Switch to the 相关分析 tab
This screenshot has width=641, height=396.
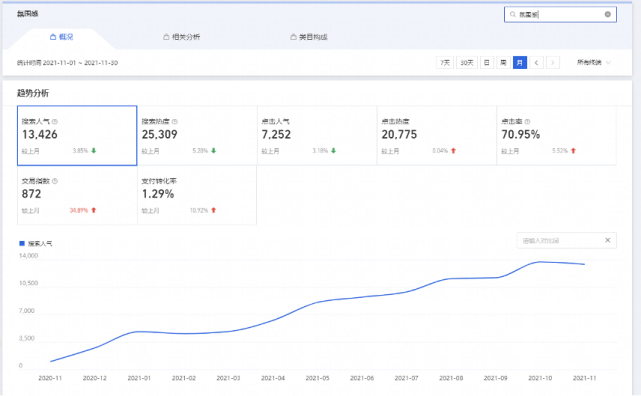[182, 37]
